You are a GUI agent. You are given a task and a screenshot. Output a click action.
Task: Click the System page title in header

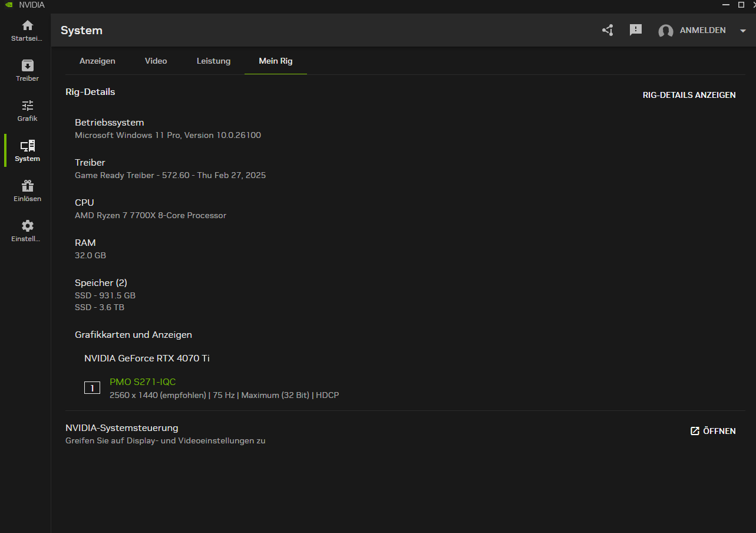click(81, 31)
